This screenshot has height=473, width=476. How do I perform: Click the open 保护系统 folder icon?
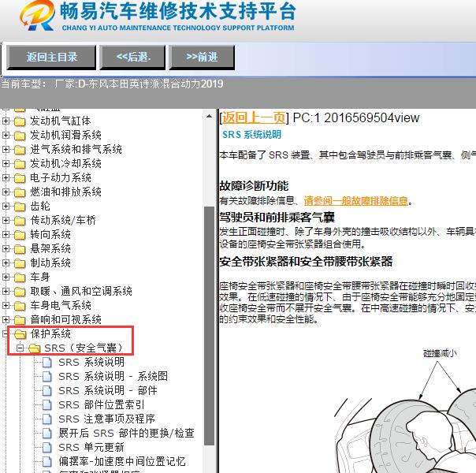point(20,334)
